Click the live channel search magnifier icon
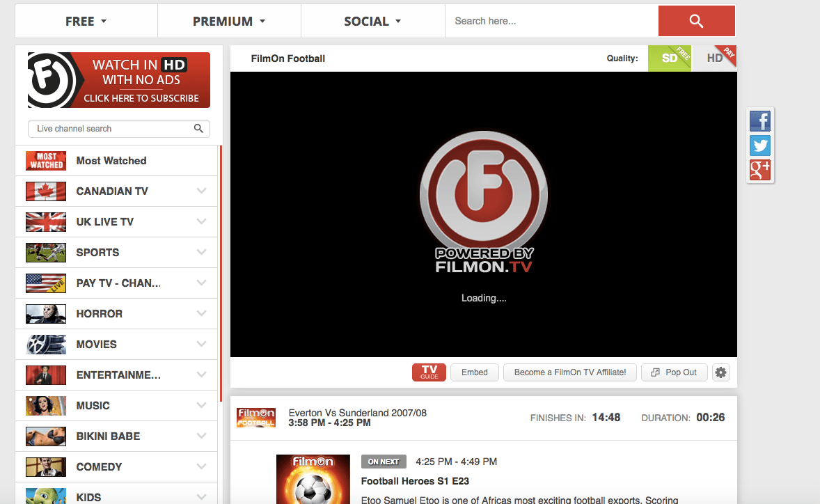 198,128
